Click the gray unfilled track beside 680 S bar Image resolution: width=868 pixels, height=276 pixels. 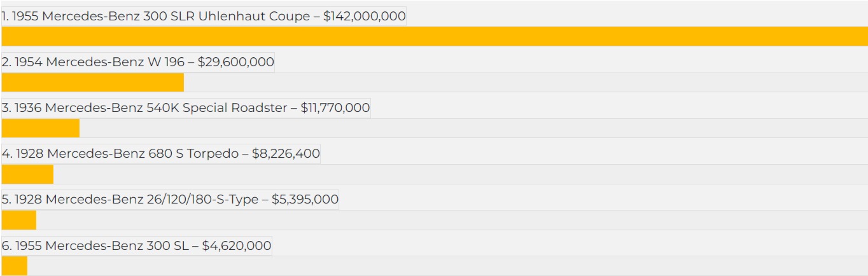pos(460,174)
